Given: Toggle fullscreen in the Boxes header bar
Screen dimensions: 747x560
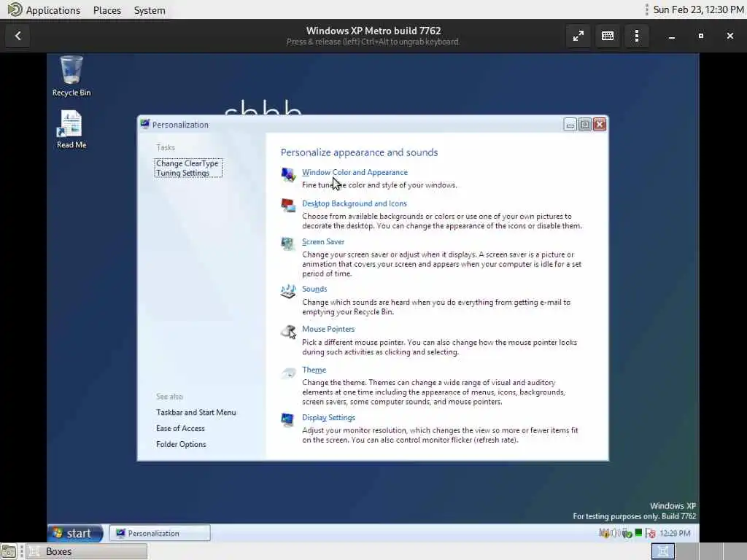Looking at the screenshot, I should (578, 36).
